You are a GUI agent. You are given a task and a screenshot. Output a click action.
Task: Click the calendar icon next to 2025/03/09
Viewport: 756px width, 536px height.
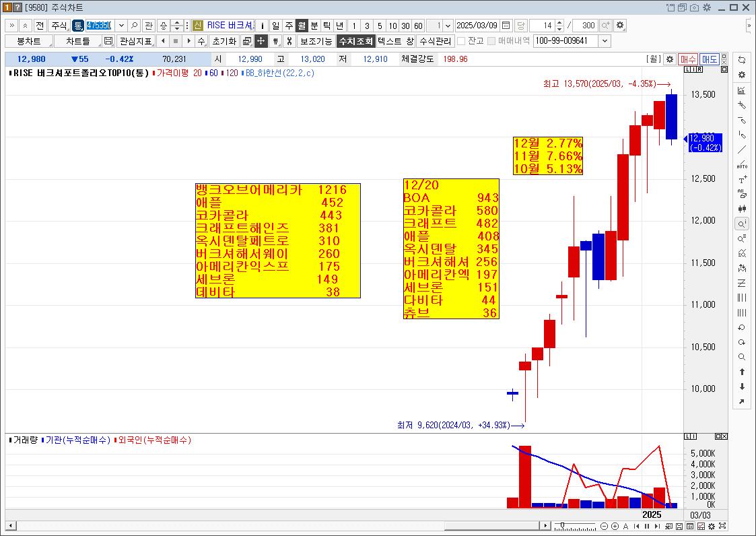click(506, 26)
